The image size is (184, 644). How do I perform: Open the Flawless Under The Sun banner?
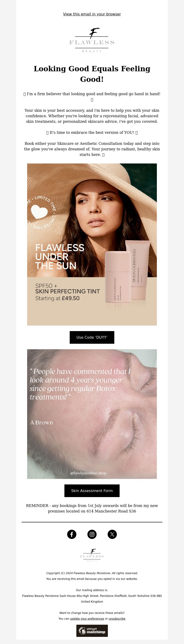(92, 244)
